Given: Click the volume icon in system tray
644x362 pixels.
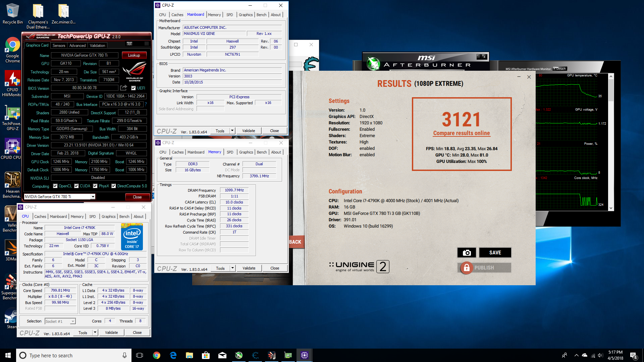Looking at the screenshot, I should click(600, 355).
